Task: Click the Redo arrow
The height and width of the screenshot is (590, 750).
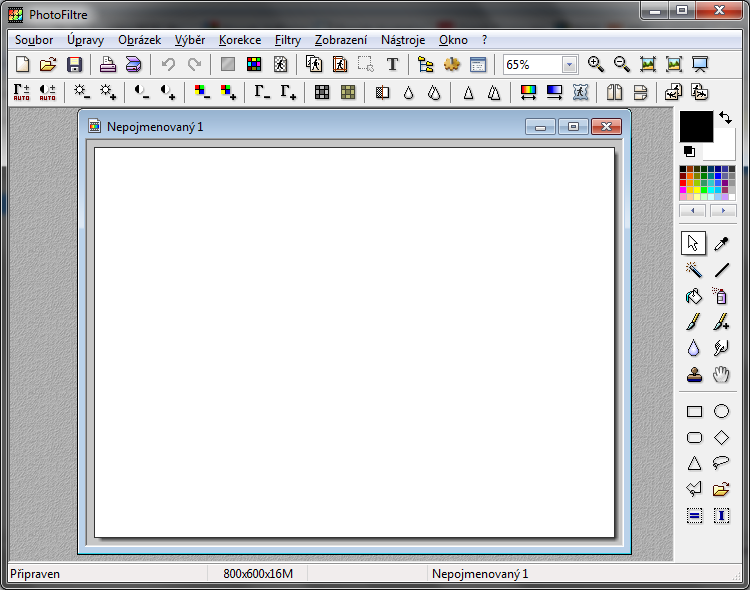Action: (194, 64)
